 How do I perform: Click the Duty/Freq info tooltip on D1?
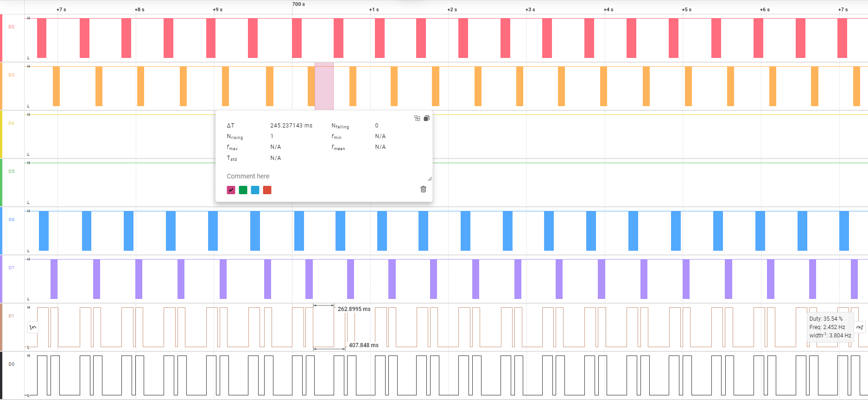pos(830,327)
